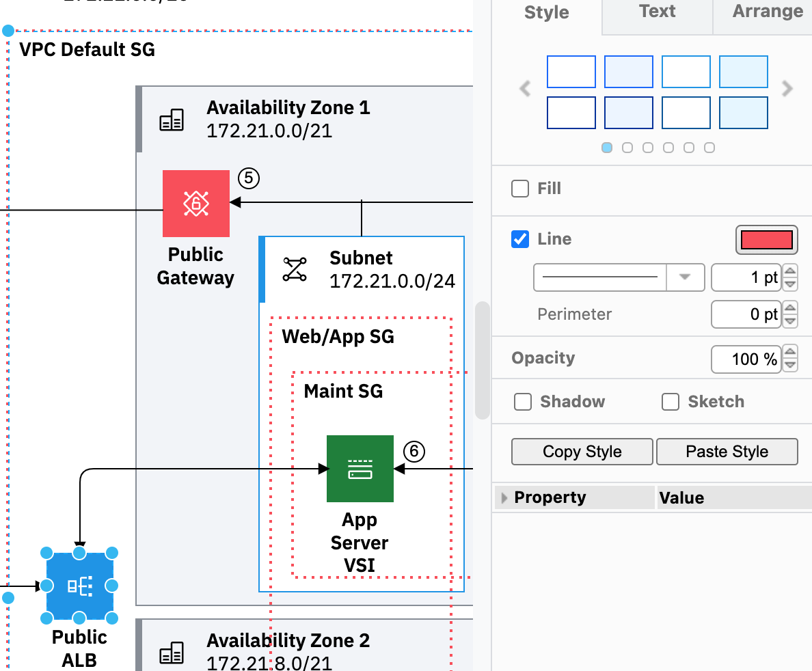Screen dimensions: 812x671
Task: Apply second light-blue preset in bottom row
Action: tap(629, 112)
